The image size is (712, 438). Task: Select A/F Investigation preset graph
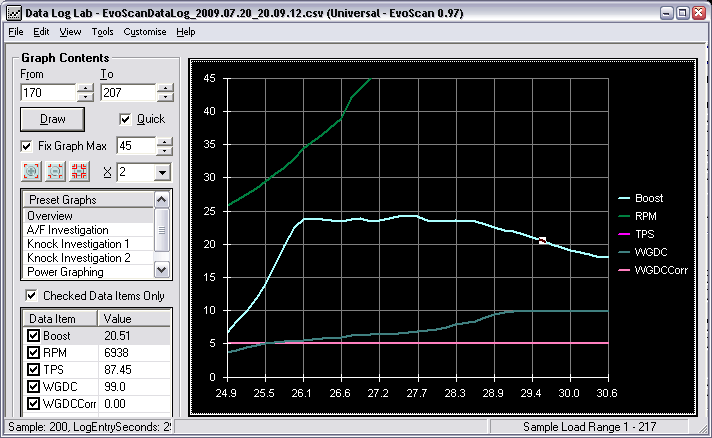tap(88, 230)
